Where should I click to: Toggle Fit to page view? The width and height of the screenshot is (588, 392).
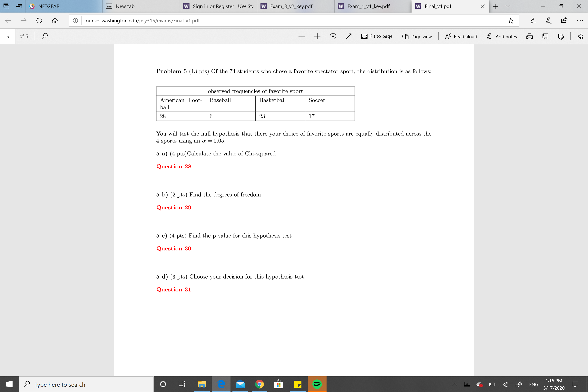(377, 36)
